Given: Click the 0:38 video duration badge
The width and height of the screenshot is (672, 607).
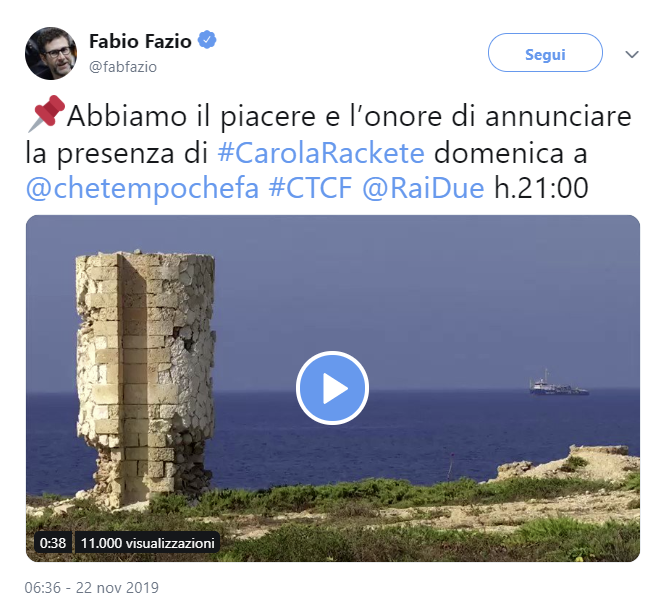Looking at the screenshot, I should pos(53,543).
